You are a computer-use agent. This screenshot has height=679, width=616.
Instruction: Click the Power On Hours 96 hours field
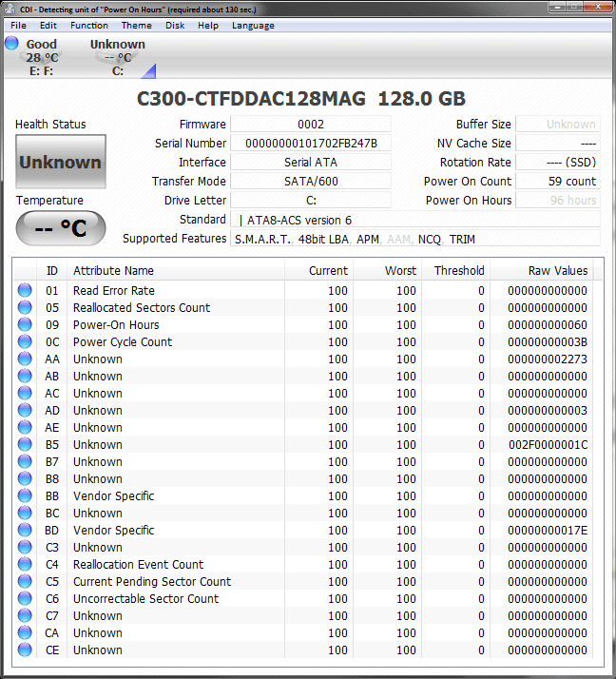558,201
